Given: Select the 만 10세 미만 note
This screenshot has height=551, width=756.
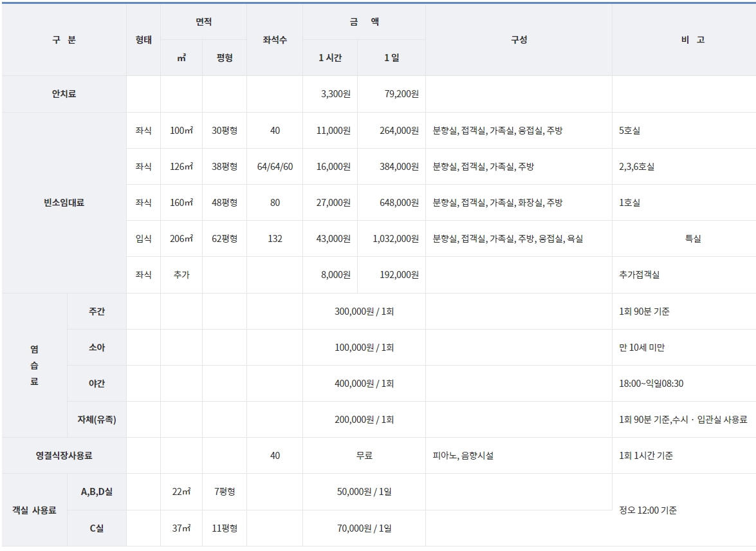Looking at the screenshot, I should [x=641, y=348].
